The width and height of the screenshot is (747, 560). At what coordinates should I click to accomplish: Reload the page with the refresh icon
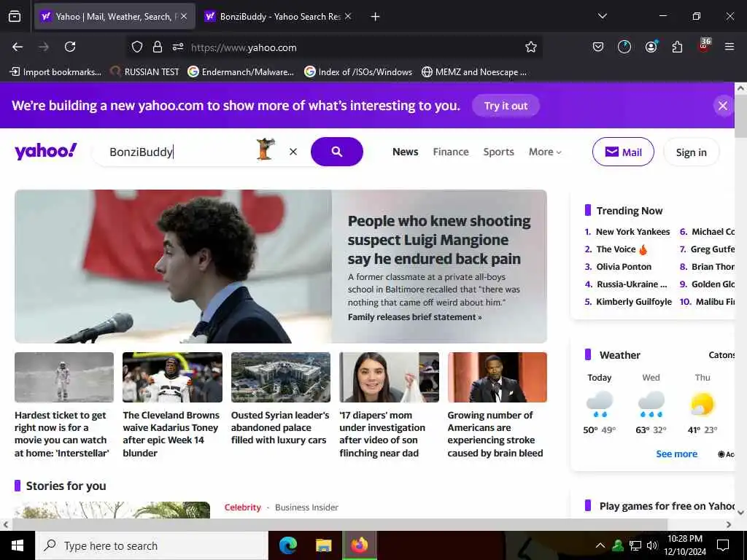70,47
